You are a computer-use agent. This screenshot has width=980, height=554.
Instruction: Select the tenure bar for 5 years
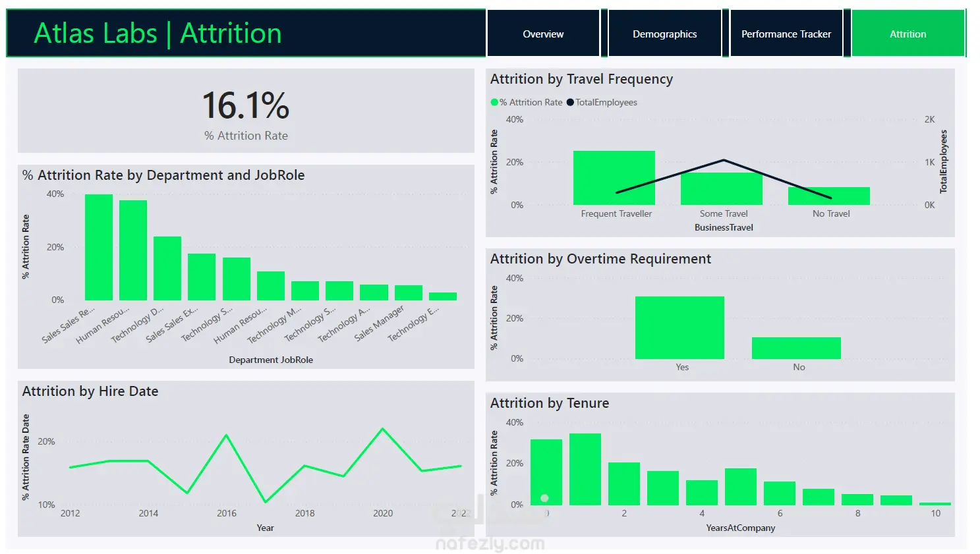[741, 487]
